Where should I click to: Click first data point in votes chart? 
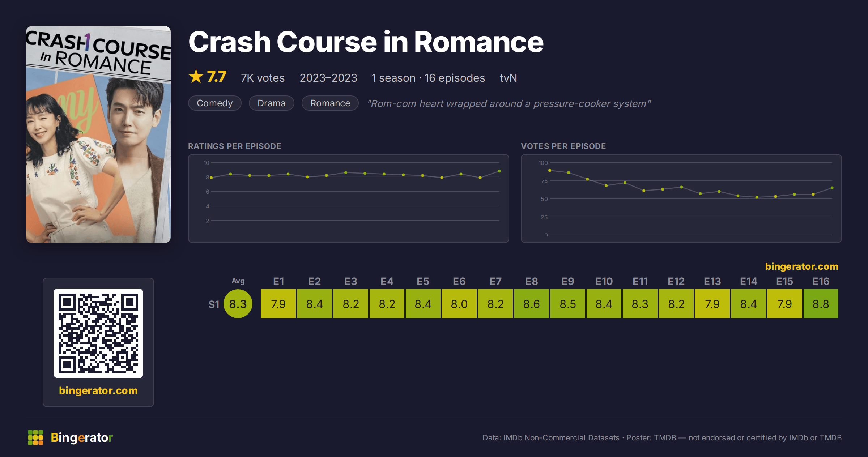pyautogui.click(x=550, y=170)
